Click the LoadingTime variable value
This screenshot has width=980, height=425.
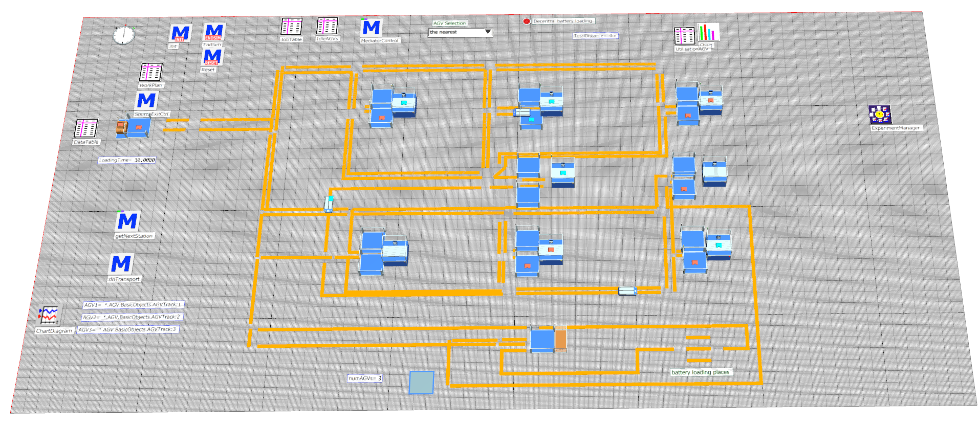[x=144, y=160]
